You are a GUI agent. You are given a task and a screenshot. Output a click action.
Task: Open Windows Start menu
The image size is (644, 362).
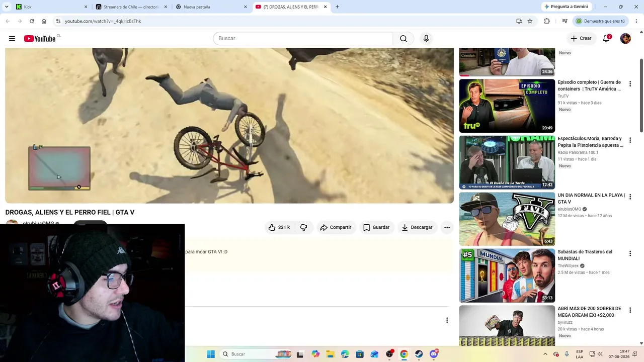pyautogui.click(x=211, y=354)
